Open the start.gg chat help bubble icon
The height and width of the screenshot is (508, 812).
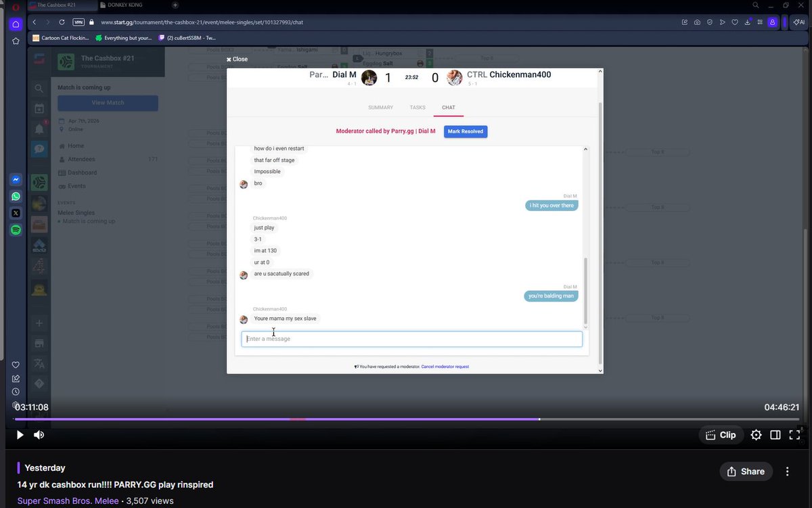point(39,149)
